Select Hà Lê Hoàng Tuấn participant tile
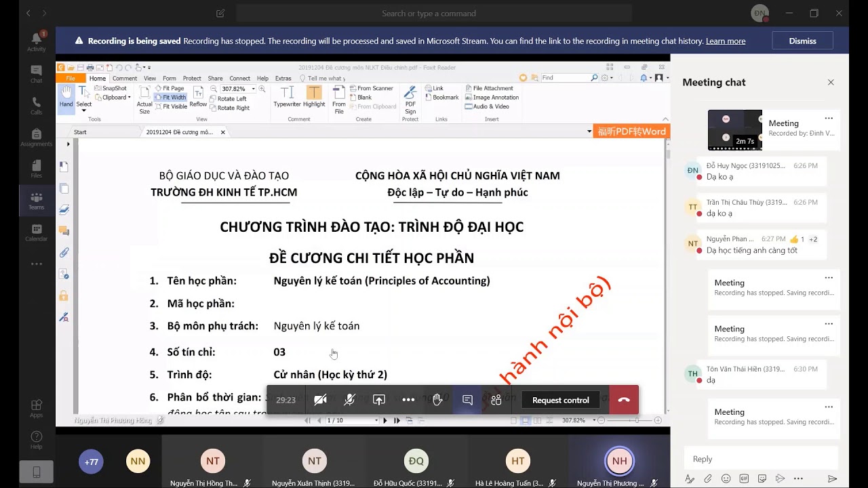 (517, 462)
